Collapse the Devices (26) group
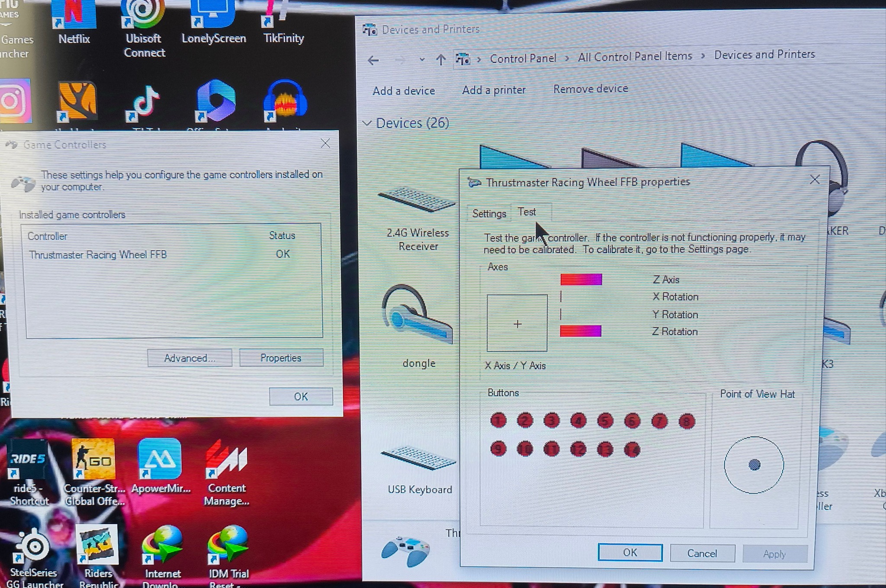 367,123
